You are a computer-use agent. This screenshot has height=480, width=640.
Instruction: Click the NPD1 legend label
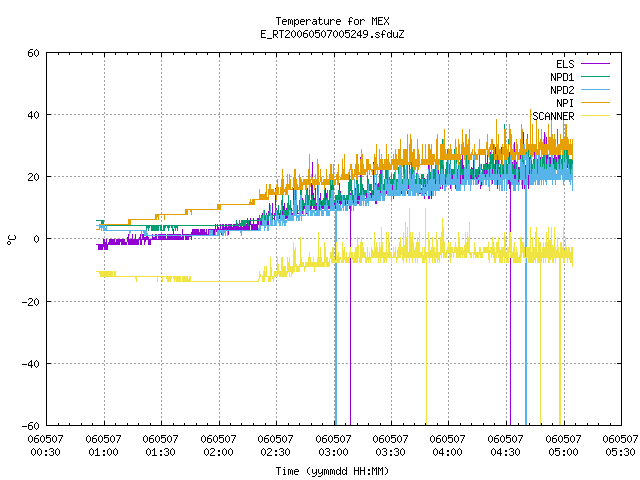tap(562, 77)
